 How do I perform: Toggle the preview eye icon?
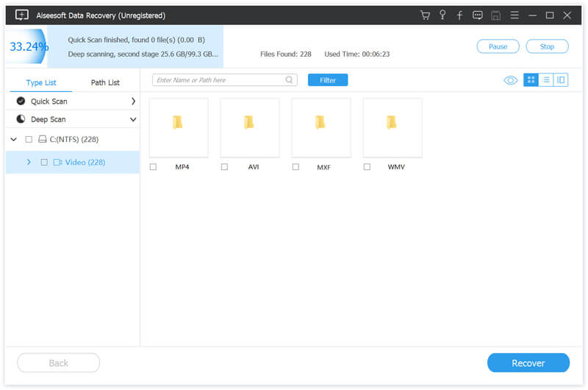510,80
